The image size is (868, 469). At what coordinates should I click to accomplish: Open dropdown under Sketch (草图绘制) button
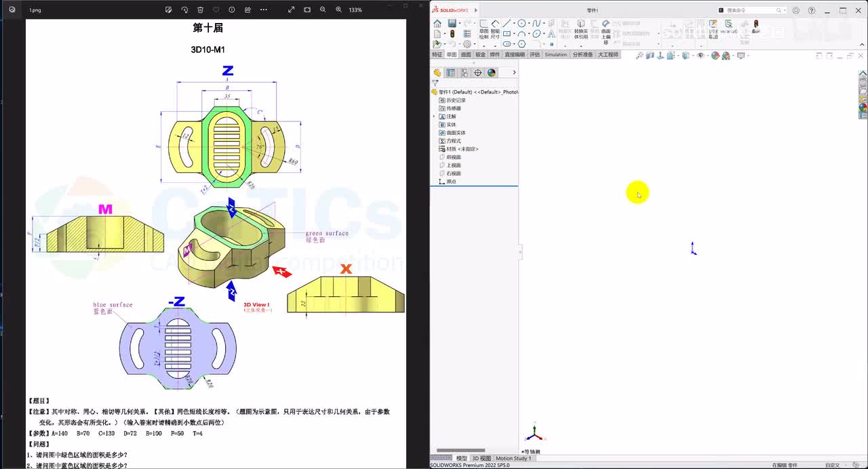coord(484,46)
